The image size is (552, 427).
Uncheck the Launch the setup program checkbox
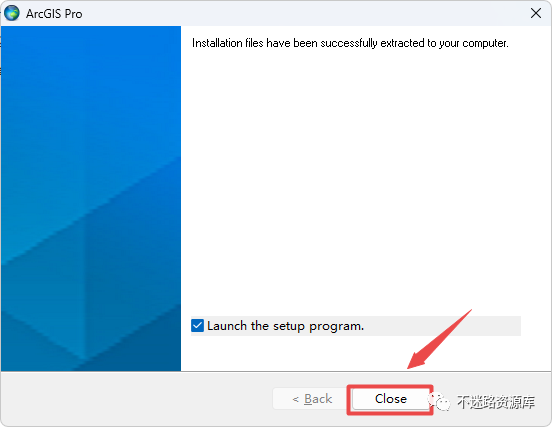click(x=197, y=326)
